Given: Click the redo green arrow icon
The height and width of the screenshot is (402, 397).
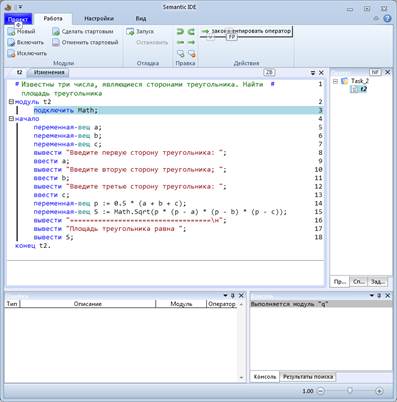Looking at the screenshot, I should [x=191, y=32].
